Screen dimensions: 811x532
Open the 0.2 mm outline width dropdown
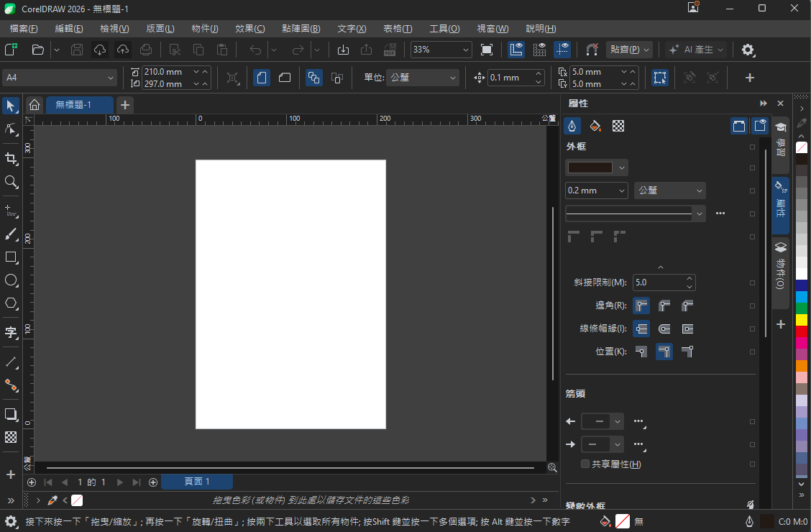(x=596, y=191)
